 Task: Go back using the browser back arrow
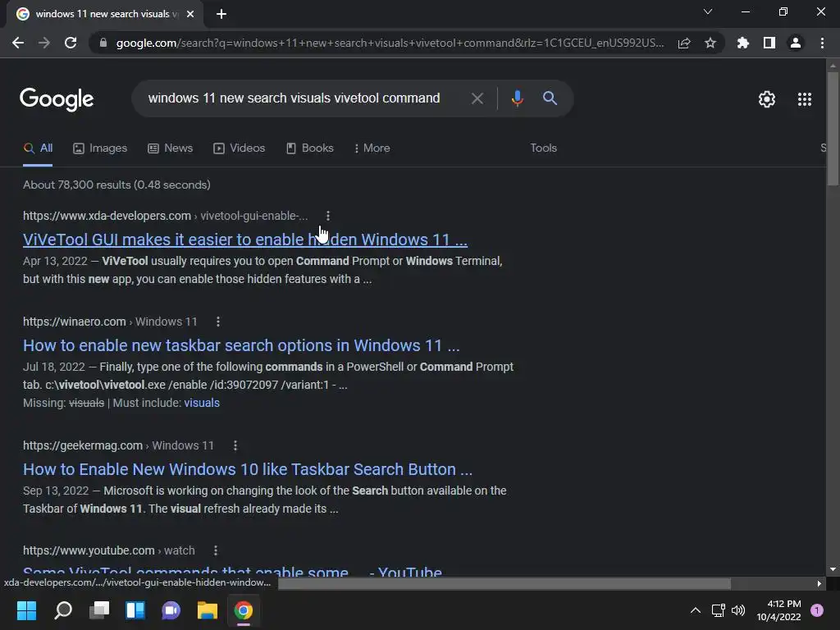[18, 43]
